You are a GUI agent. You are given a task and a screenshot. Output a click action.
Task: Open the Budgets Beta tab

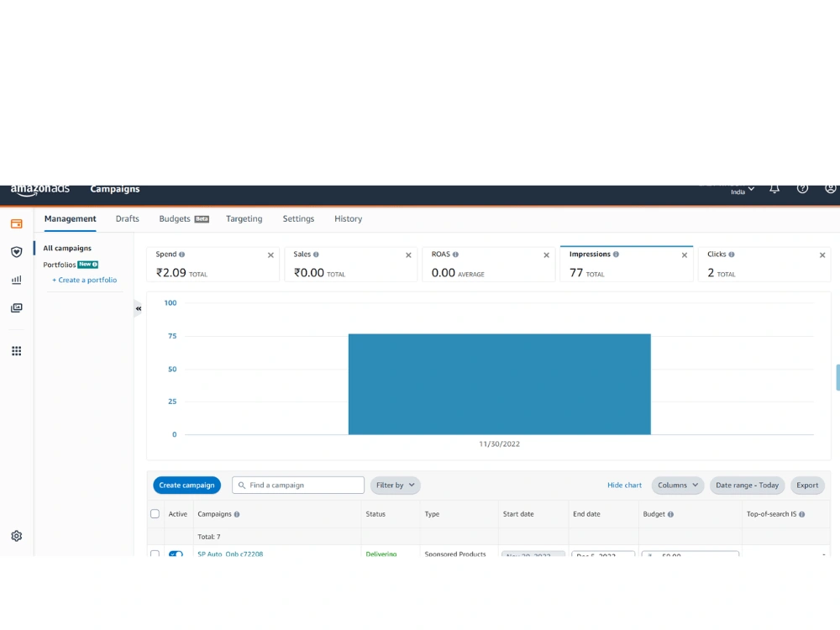click(184, 218)
